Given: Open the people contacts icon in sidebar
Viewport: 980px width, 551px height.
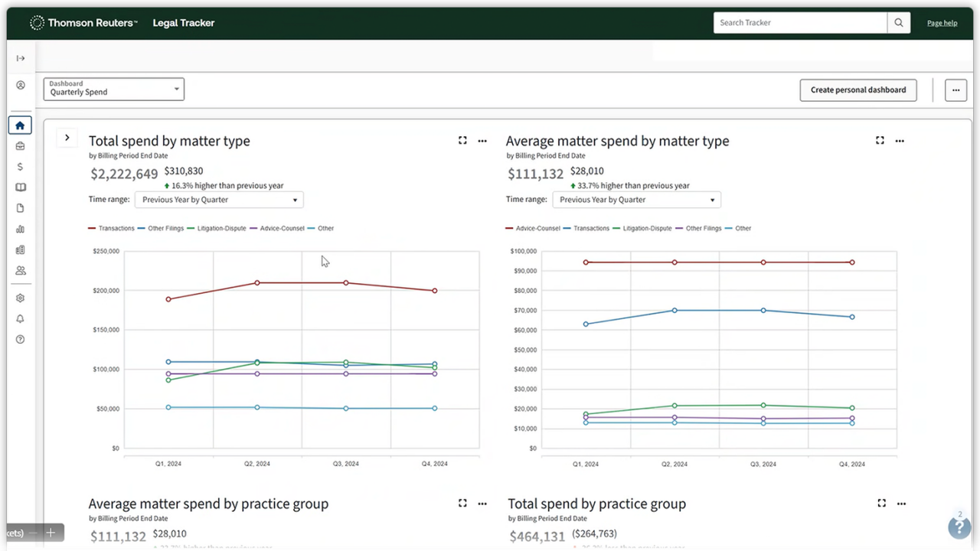Looking at the screenshot, I should tap(21, 270).
